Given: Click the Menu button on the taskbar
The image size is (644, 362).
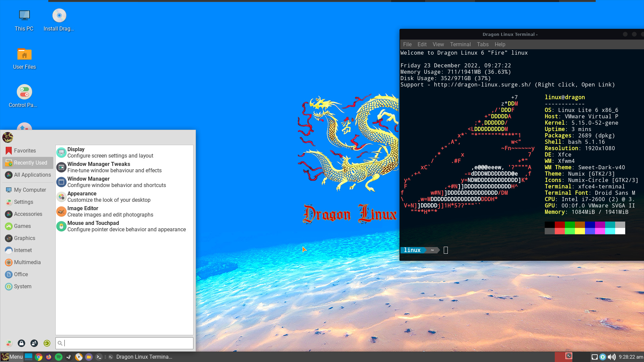Looking at the screenshot, I should pyautogui.click(x=12, y=357).
